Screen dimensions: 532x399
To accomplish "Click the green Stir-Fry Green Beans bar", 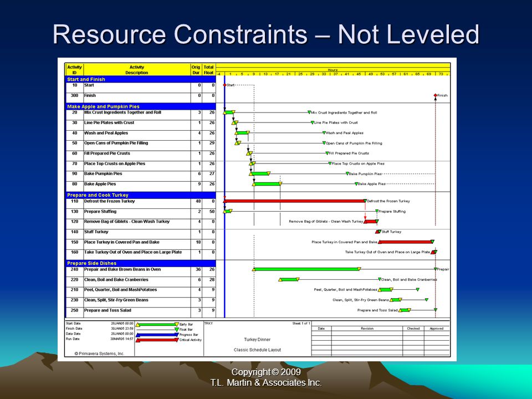I will tap(396, 300).
